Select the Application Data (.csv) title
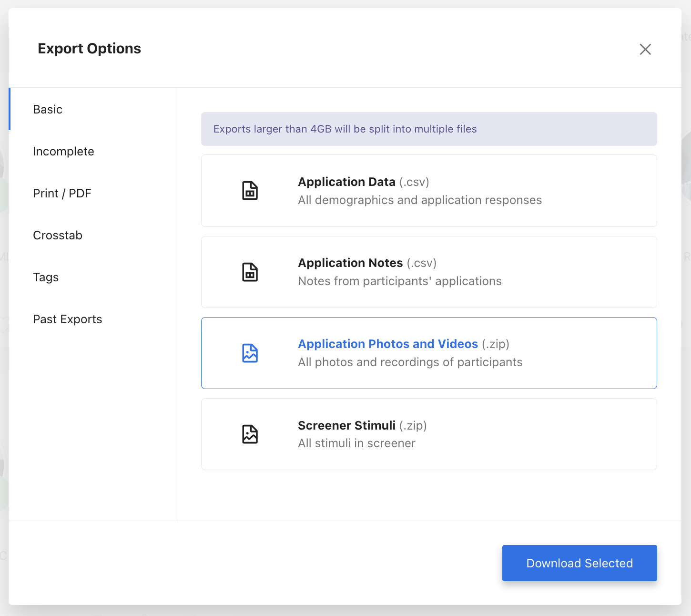 coord(364,182)
